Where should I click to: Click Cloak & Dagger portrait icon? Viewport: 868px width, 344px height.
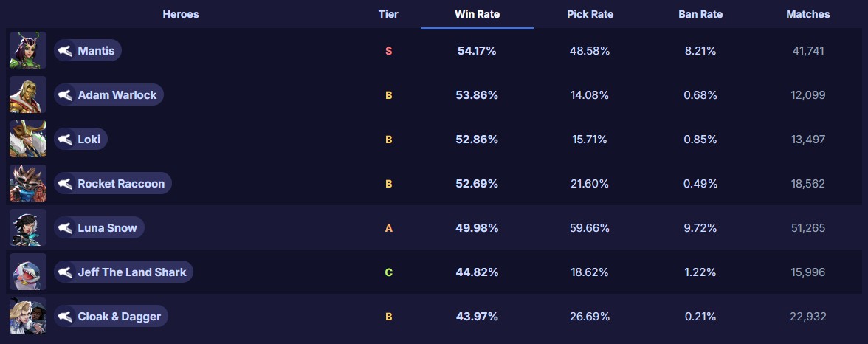point(28,317)
